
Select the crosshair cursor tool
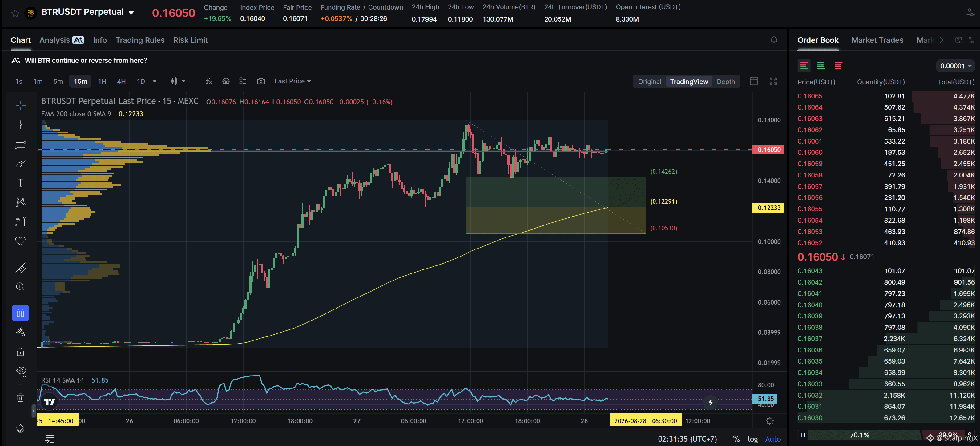click(x=21, y=105)
